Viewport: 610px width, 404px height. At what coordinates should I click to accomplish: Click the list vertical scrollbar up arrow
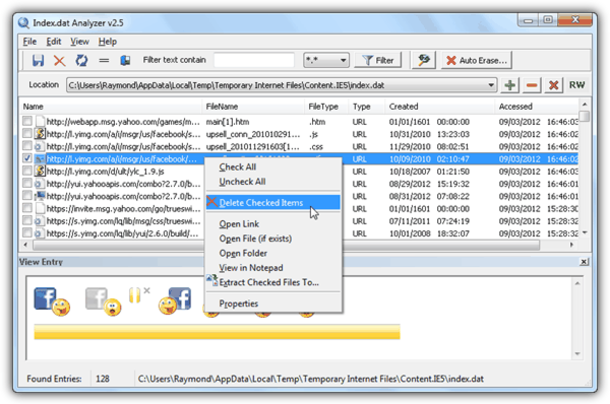(584, 104)
